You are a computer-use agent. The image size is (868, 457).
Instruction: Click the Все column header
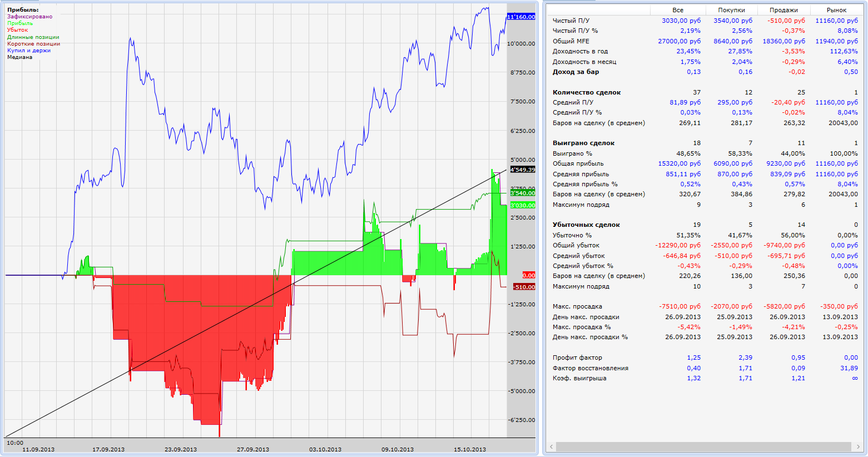click(678, 10)
